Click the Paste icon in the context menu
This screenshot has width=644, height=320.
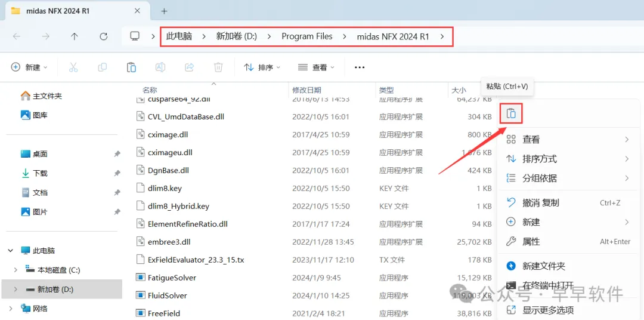(x=511, y=113)
